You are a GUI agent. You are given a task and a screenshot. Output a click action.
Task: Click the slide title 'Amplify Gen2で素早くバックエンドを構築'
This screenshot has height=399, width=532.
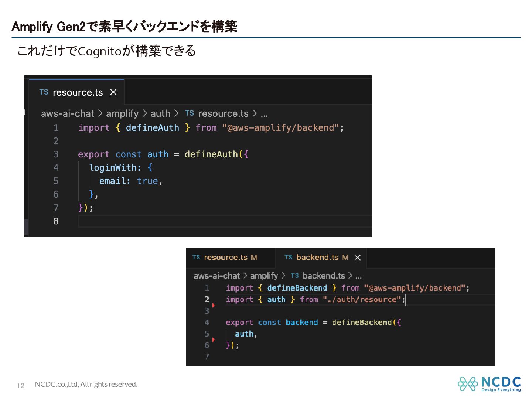125,27
